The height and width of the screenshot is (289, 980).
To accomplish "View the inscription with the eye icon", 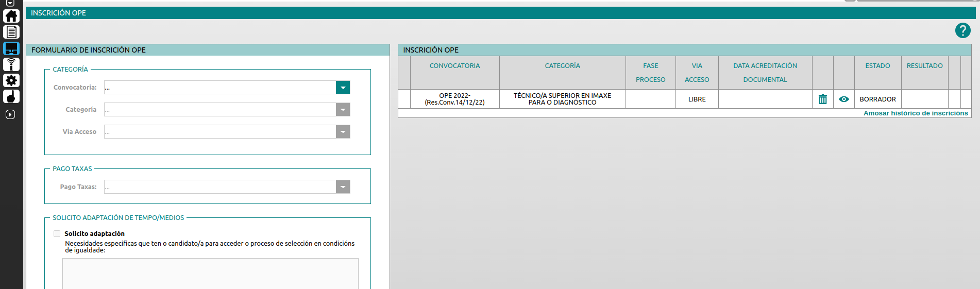I will point(843,99).
